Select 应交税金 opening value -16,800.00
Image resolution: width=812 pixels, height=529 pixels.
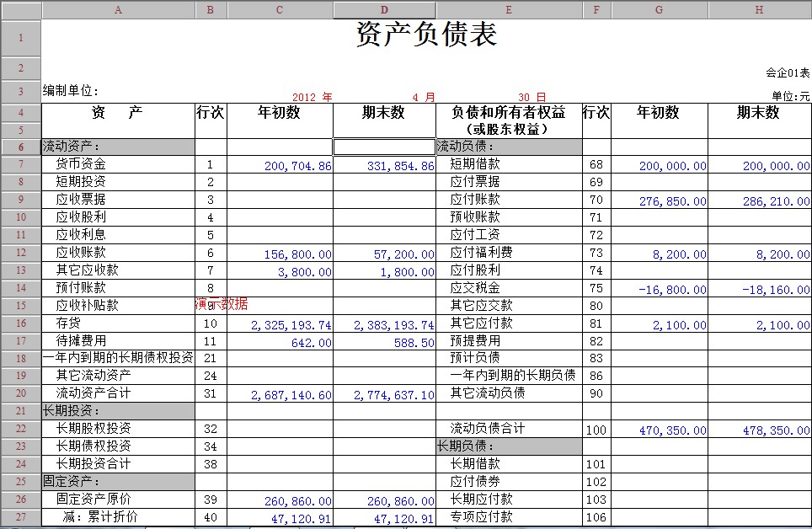(x=673, y=290)
